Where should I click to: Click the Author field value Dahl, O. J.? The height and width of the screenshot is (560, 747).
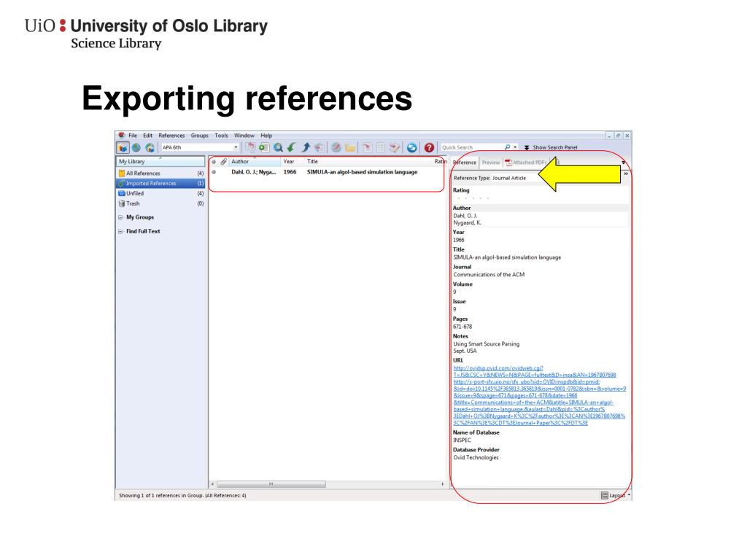tap(465, 216)
